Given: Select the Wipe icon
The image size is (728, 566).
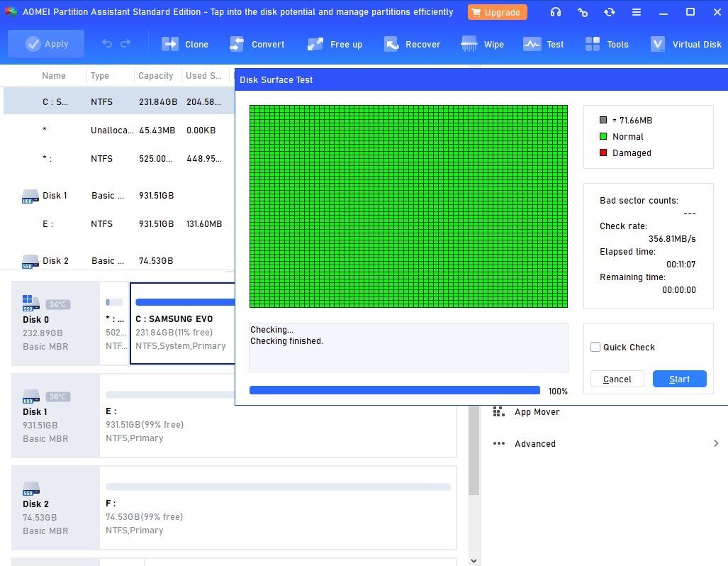Looking at the screenshot, I should click(x=483, y=44).
